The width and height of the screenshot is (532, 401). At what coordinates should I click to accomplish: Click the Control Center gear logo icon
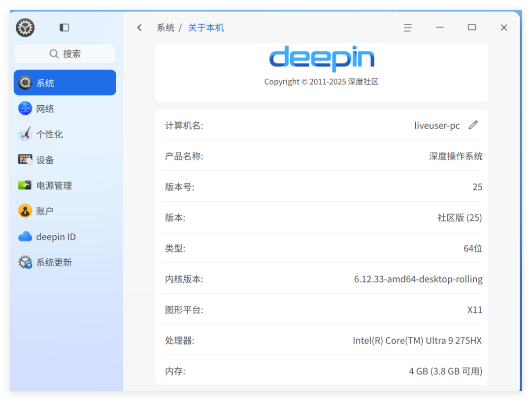pos(25,28)
